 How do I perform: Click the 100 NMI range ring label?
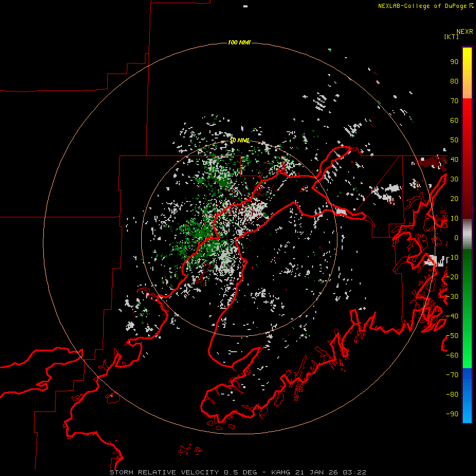tap(239, 42)
